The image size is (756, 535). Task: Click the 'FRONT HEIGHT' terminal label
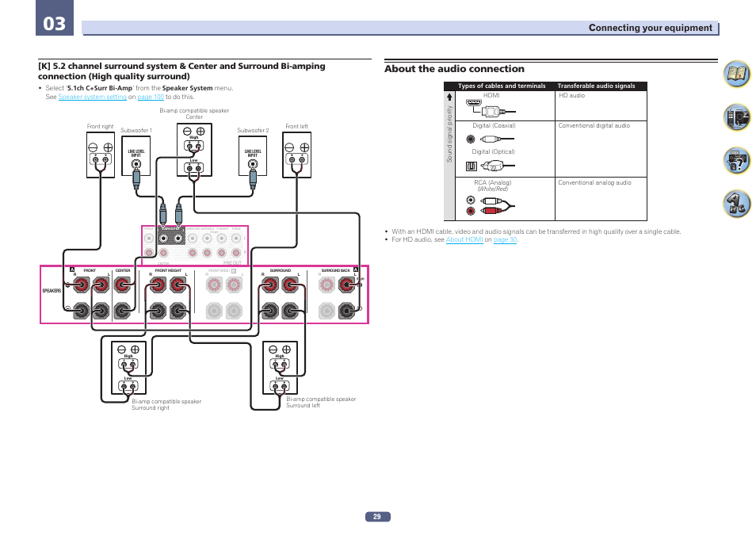(x=168, y=270)
